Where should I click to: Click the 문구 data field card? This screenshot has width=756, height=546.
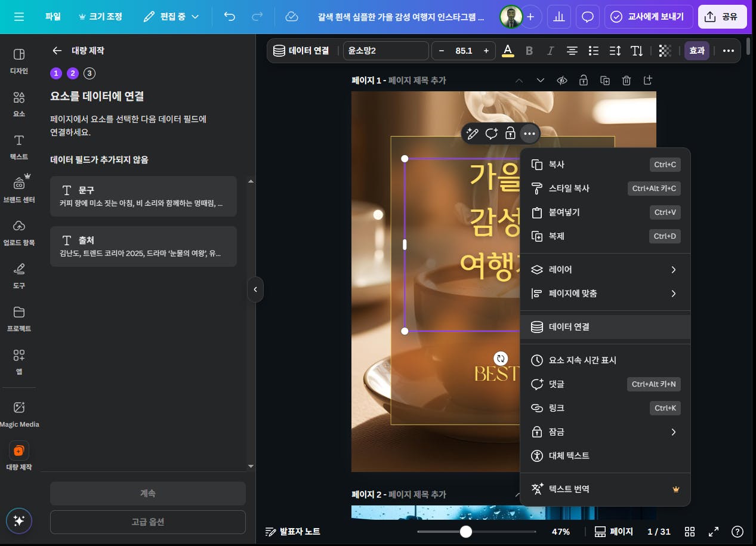pyautogui.click(x=143, y=196)
